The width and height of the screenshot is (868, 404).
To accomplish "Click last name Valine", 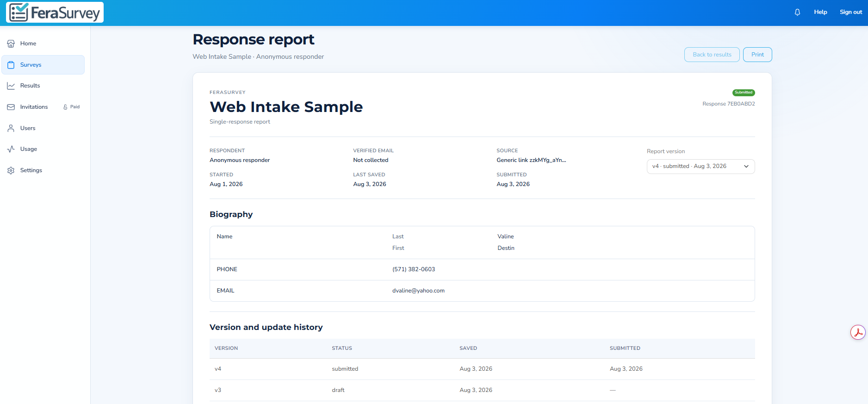I will point(506,236).
